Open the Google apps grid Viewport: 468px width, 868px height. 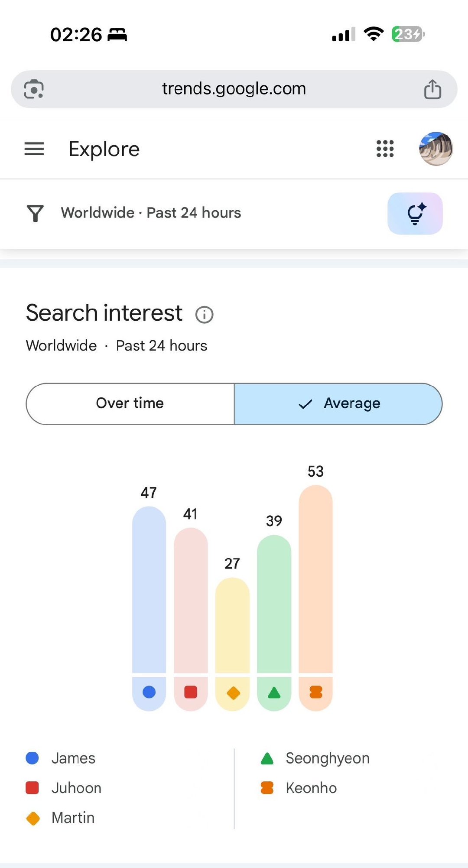point(385,149)
